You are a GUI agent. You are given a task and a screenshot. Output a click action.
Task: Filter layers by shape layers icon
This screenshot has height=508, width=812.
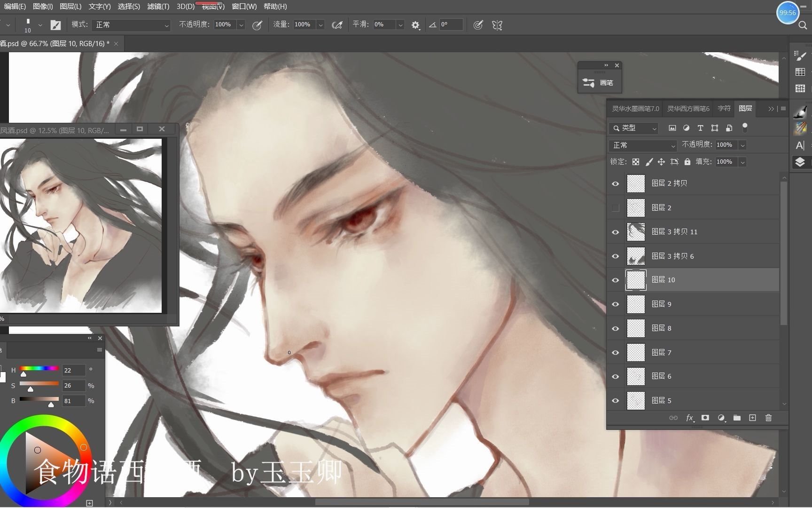coord(715,128)
